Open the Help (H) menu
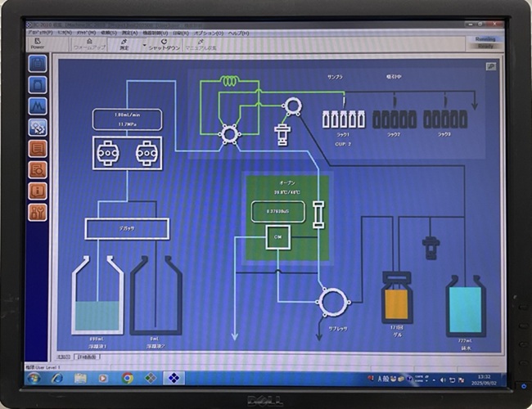Image resolution: width=532 pixels, height=409 pixels. click(x=238, y=33)
